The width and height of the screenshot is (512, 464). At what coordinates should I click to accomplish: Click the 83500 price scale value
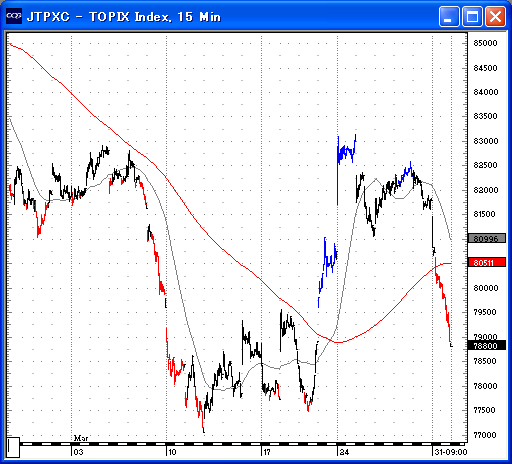tap(485, 116)
